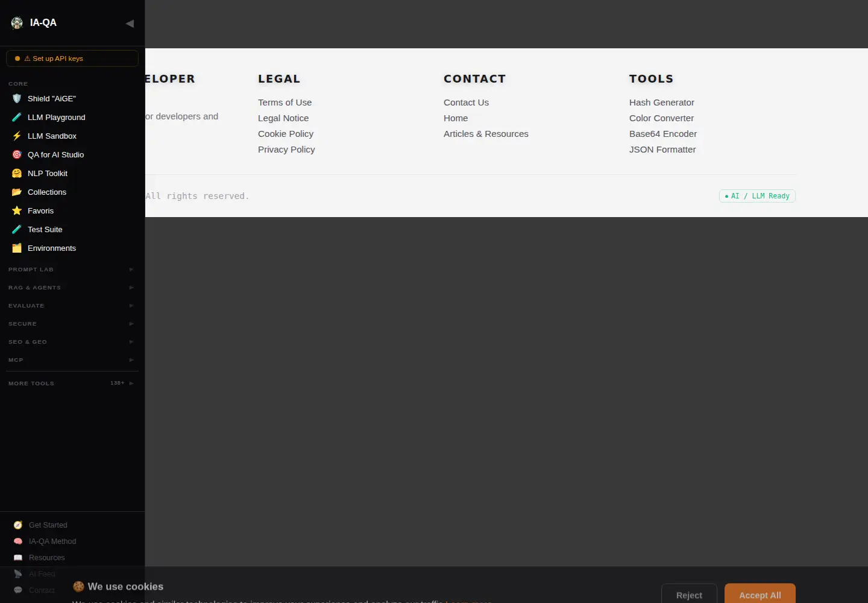This screenshot has width=868, height=603.
Task: Open Cookie Policy link
Action: tap(286, 134)
